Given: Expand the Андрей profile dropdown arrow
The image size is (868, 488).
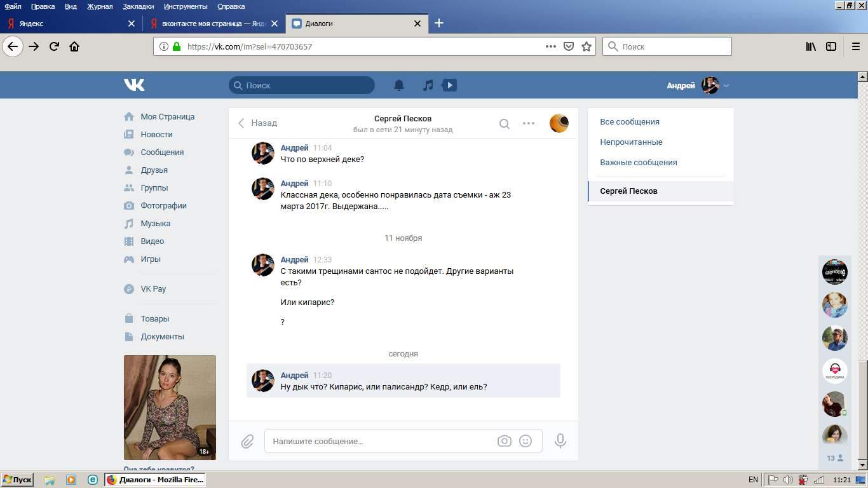Looking at the screenshot, I should [x=726, y=86].
